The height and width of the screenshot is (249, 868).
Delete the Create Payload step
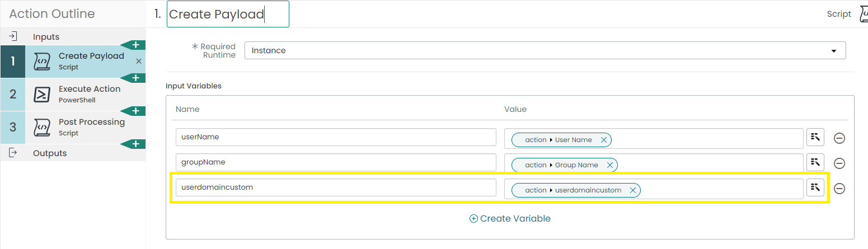click(x=139, y=61)
